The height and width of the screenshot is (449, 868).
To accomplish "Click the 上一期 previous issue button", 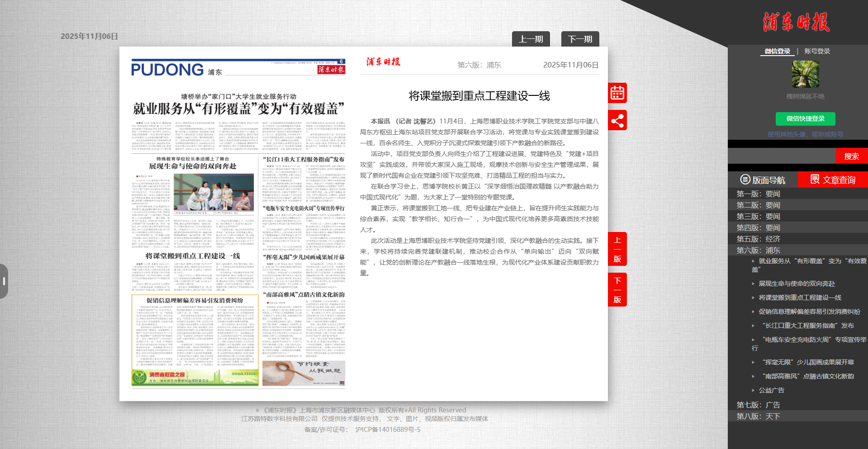I will [531, 39].
